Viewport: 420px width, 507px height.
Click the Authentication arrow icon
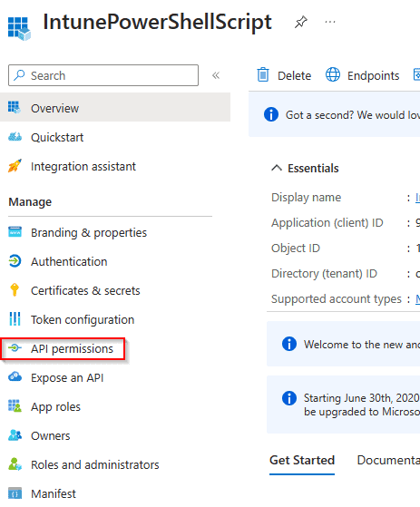(15, 261)
